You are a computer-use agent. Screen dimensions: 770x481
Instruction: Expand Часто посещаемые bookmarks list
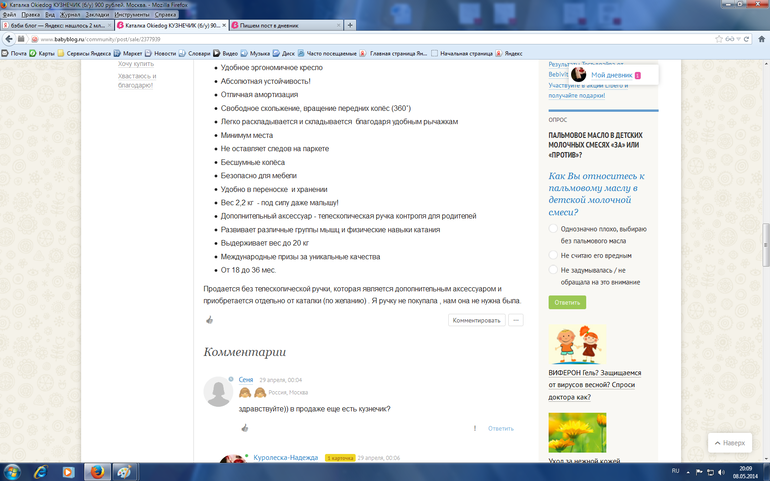pos(327,53)
